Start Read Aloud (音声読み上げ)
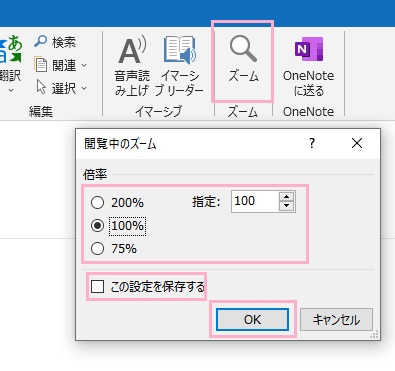The height and width of the screenshot is (371, 395). click(x=132, y=66)
